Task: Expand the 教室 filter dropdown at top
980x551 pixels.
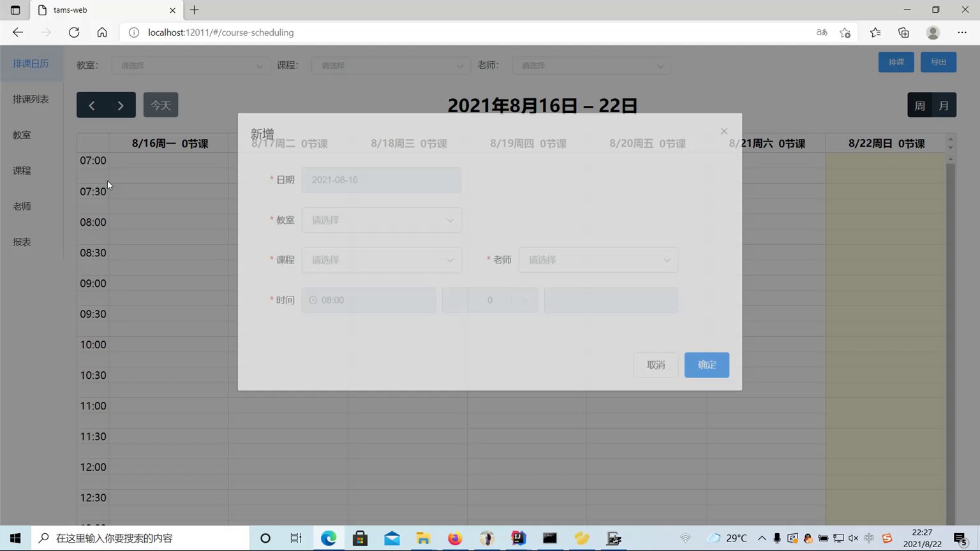Action: point(191,66)
